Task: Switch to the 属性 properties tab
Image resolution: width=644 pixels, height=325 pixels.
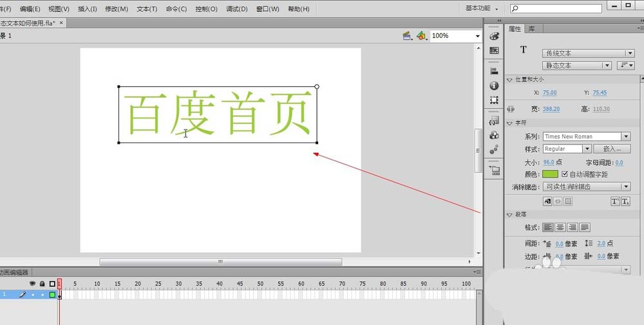Action: [x=515, y=28]
